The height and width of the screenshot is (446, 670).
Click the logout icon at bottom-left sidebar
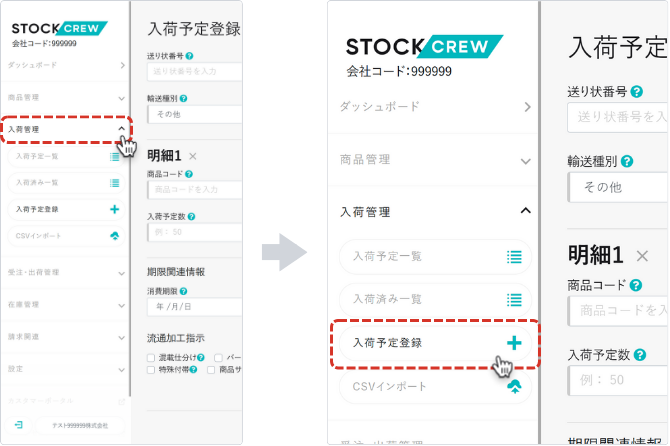tap(19, 425)
